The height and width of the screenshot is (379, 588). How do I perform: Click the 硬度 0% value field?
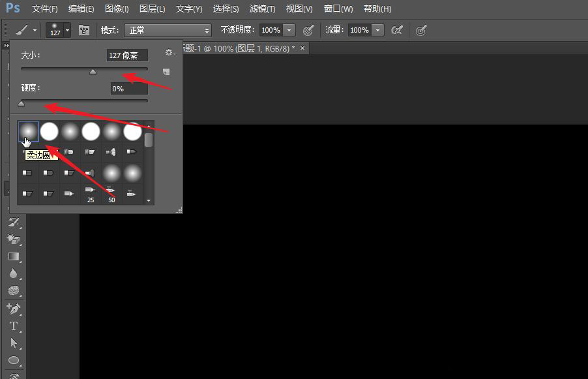point(129,89)
